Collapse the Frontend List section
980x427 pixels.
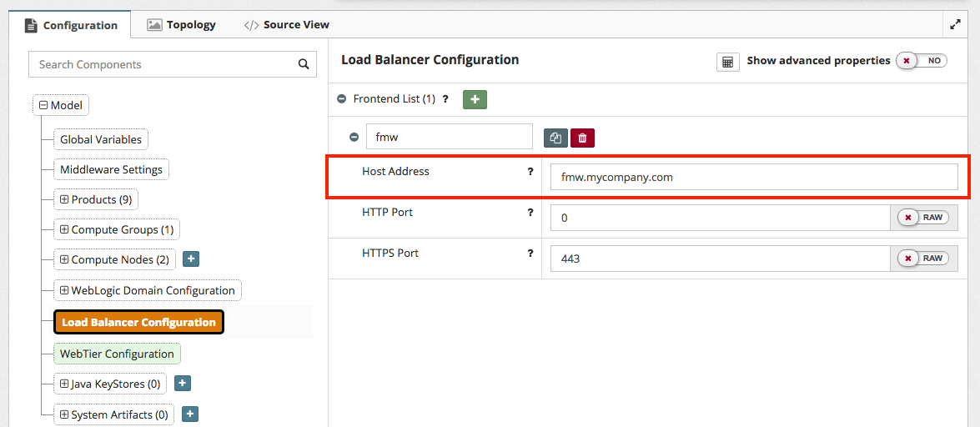tap(341, 99)
